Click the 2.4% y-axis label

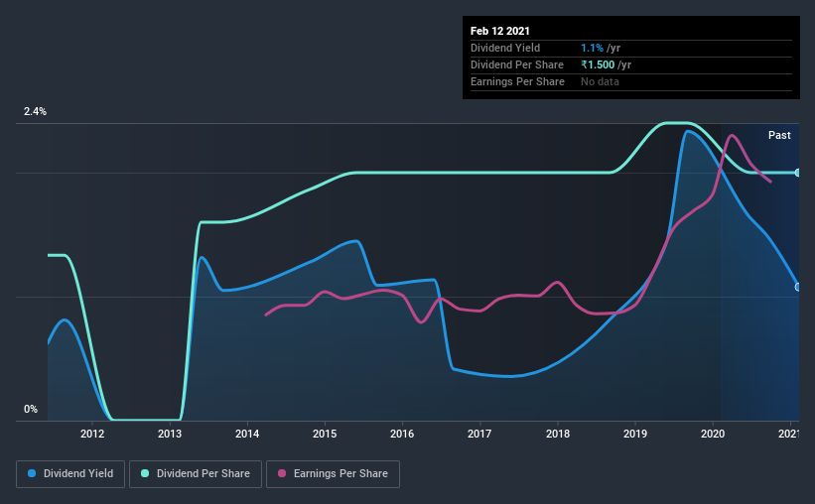point(35,111)
